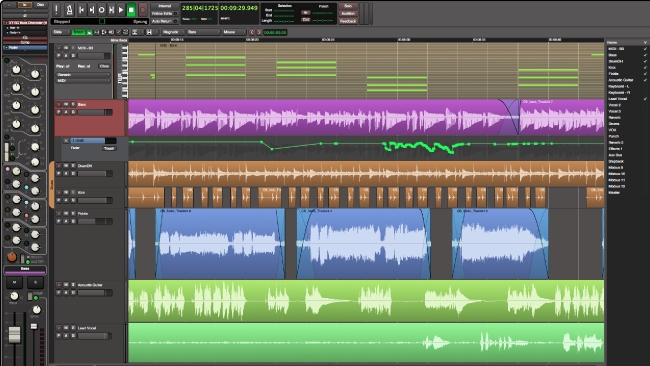Toggle the Smart mode button
650x366 pixels.
[x=78, y=32]
